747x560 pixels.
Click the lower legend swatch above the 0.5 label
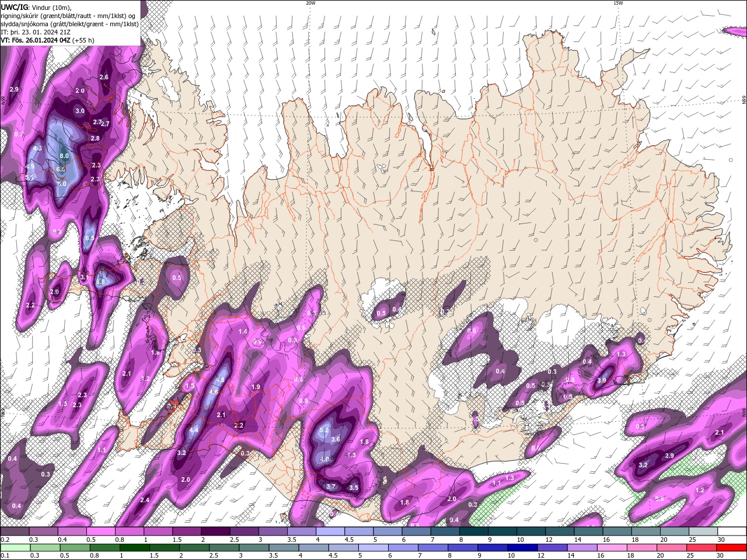[x=75, y=548]
